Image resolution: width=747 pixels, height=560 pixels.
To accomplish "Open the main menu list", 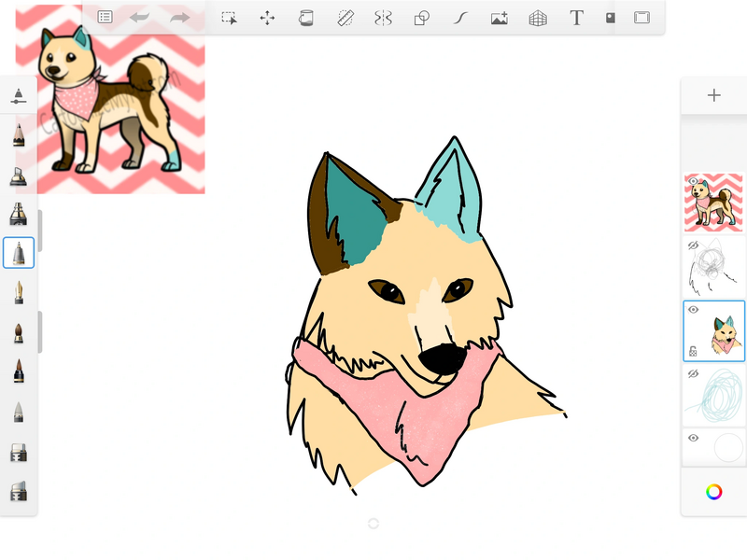I will [105, 18].
